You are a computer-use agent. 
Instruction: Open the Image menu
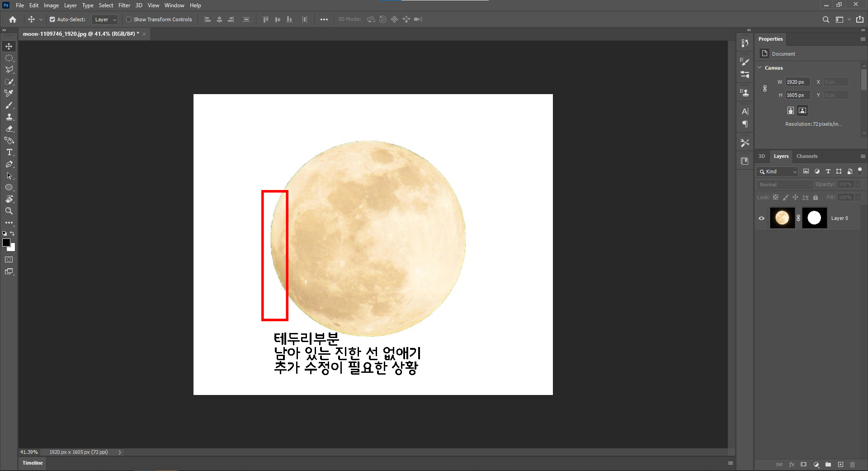point(51,5)
